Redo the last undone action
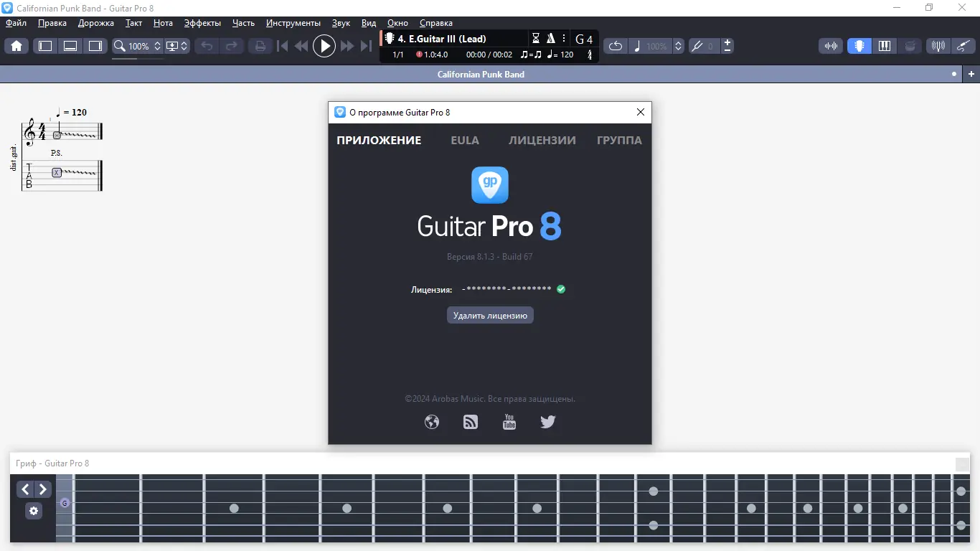 click(x=232, y=46)
